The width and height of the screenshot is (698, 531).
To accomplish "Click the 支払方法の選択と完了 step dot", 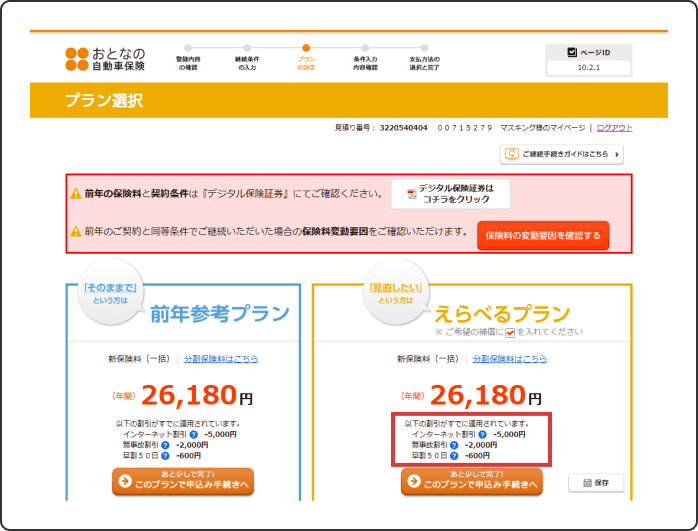I will (424, 48).
